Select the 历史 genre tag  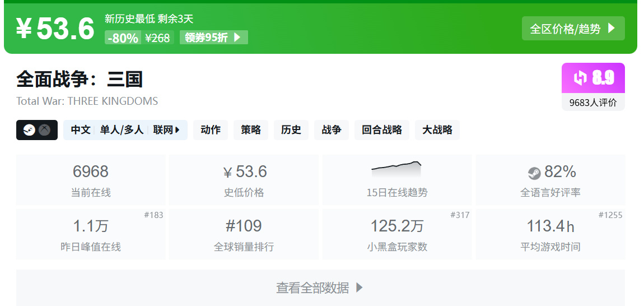click(x=291, y=130)
